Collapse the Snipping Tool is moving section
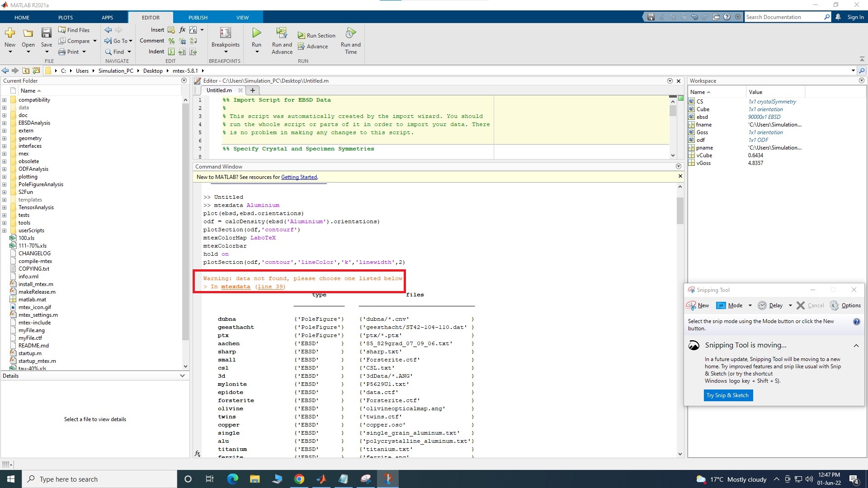Image resolution: width=868 pixels, height=488 pixels. point(856,346)
